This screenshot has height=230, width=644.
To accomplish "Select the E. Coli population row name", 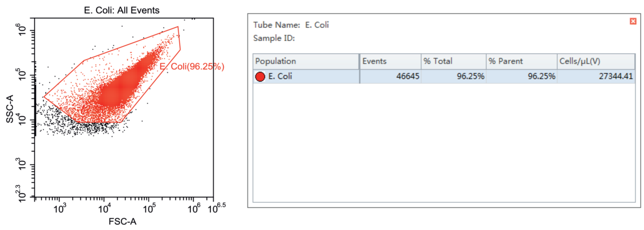I will 280,76.
